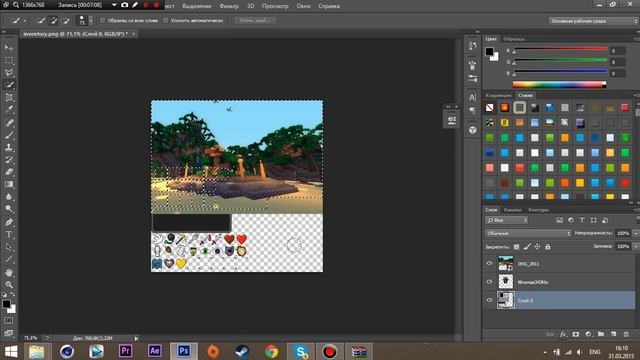This screenshot has height=360, width=640.
Task: Select the Слой 0 layer thumbnail
Action: click(x=506, y=300)
